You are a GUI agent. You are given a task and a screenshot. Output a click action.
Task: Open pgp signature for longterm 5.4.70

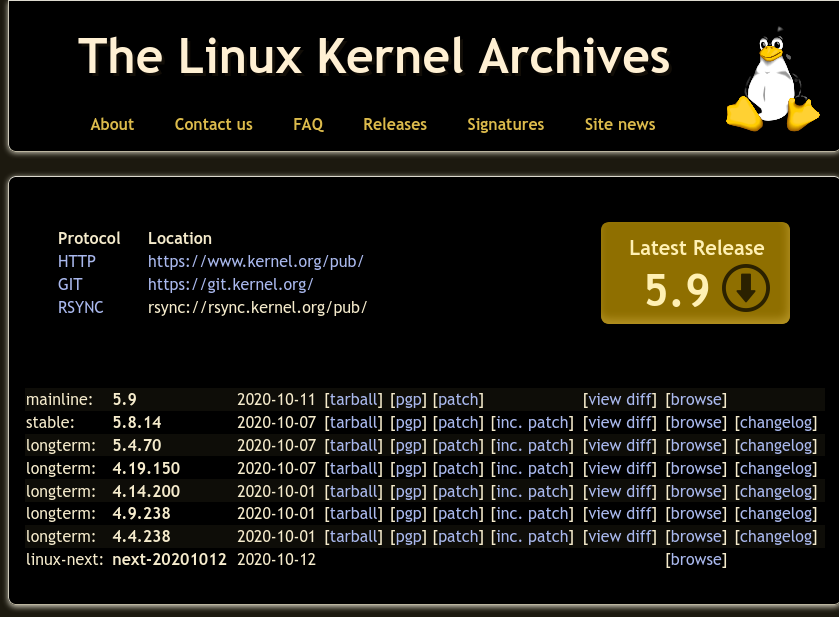[408, 445]
